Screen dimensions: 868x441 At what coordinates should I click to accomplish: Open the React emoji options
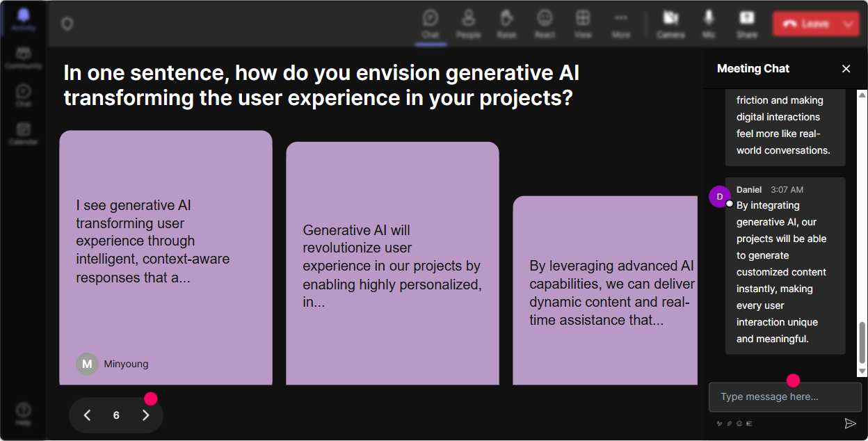[x=545, y=23]
